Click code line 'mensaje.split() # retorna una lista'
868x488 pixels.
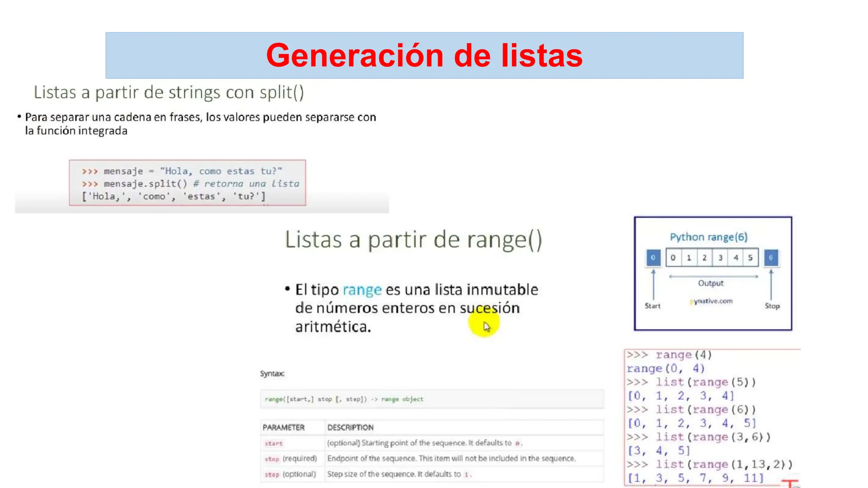(201, 184)
